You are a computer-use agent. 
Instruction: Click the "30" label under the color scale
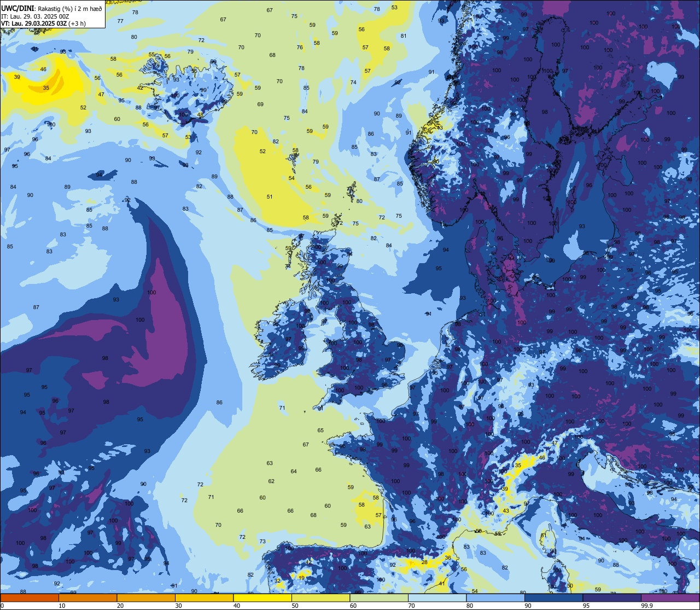coord(178,606)
